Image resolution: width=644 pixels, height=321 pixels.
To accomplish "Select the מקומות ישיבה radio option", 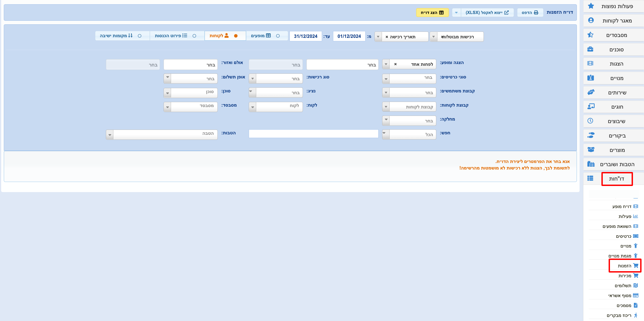I will (139, 36).
